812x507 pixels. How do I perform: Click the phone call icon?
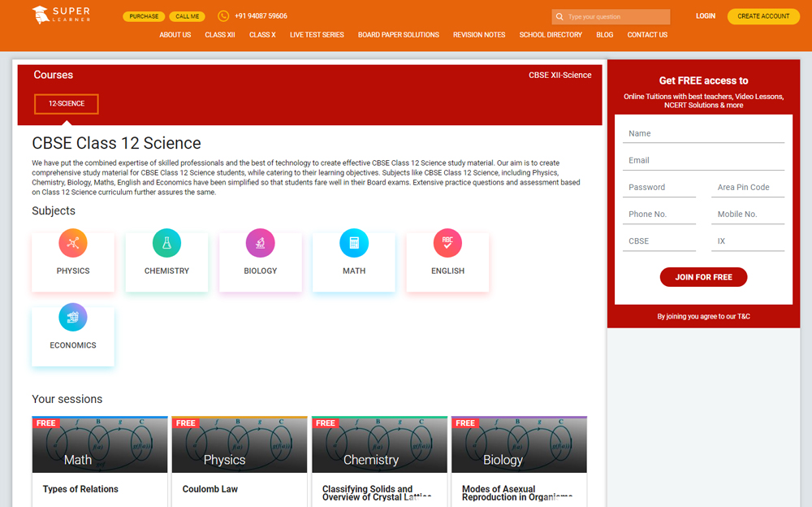[223, 16]
